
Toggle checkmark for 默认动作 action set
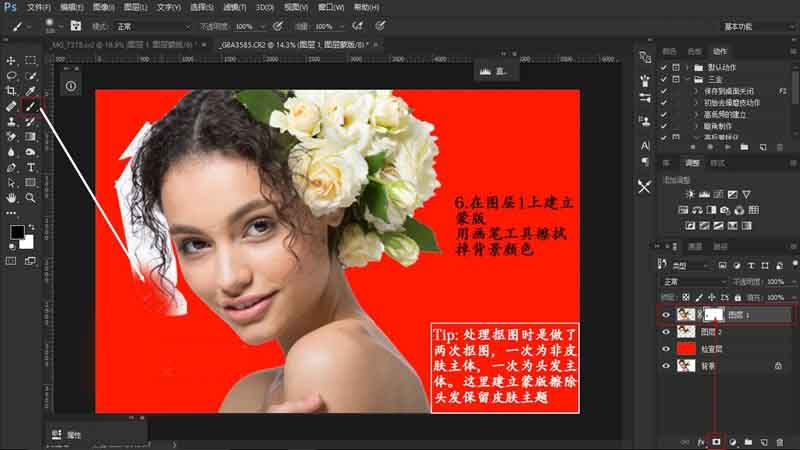(663, 67)
